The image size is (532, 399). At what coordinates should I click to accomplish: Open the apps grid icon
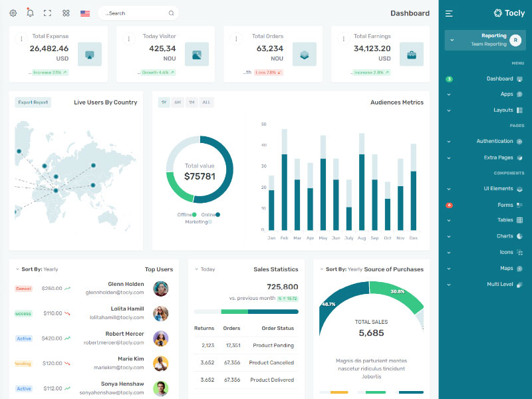(x=66, y=13)
